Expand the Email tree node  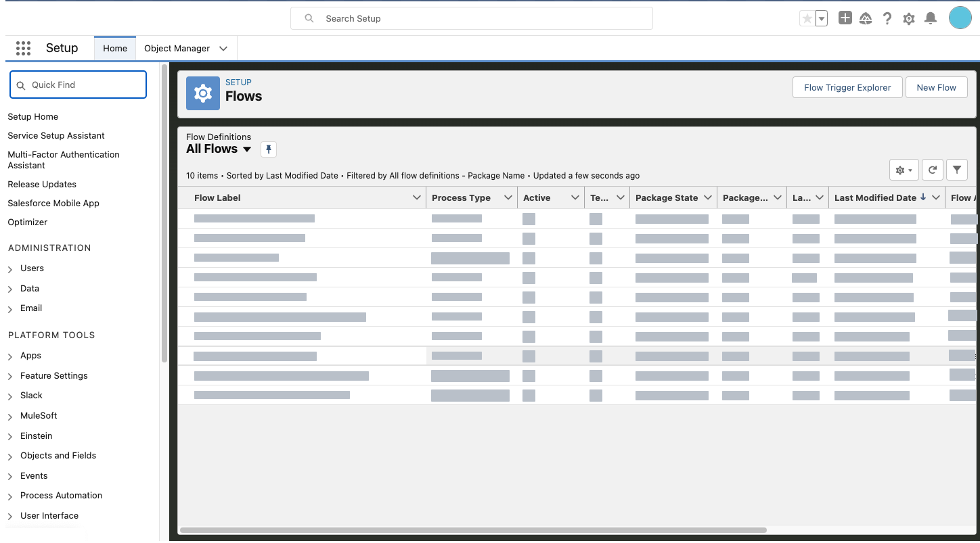pyautogui.click(x=10, y=309)
